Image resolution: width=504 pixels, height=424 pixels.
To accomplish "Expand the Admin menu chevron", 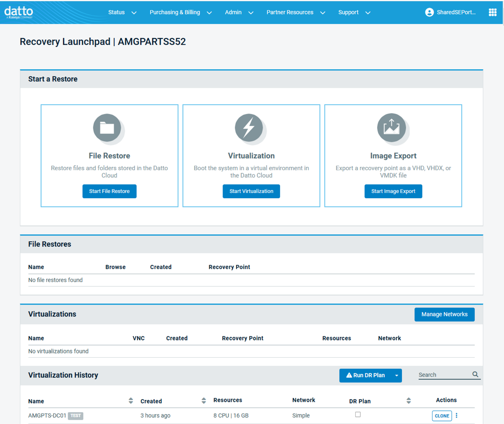I will (251, 13).
